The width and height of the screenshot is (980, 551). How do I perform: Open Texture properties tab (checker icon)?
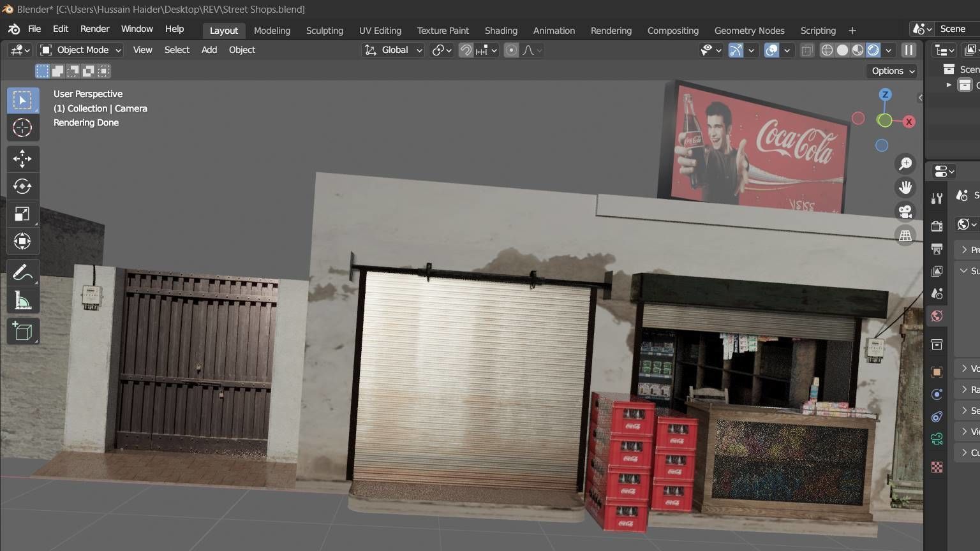[x=937, y=467]
